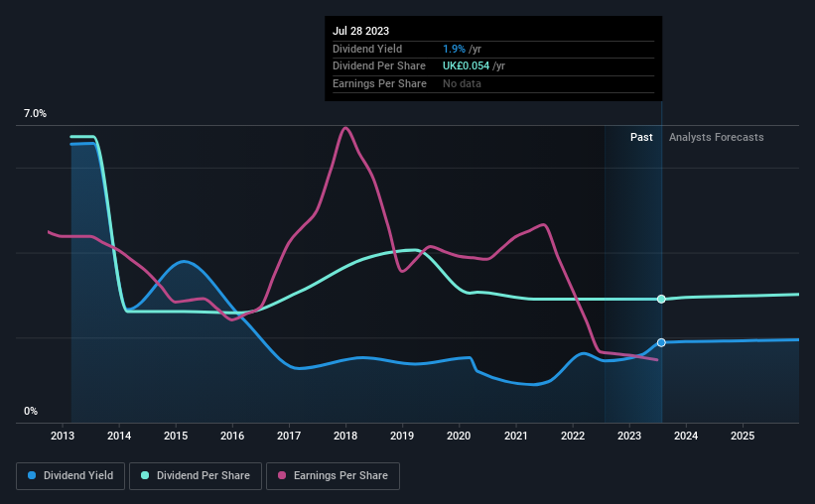
Task: Toggle the Dividend Yield legend button
Action: 70,476
